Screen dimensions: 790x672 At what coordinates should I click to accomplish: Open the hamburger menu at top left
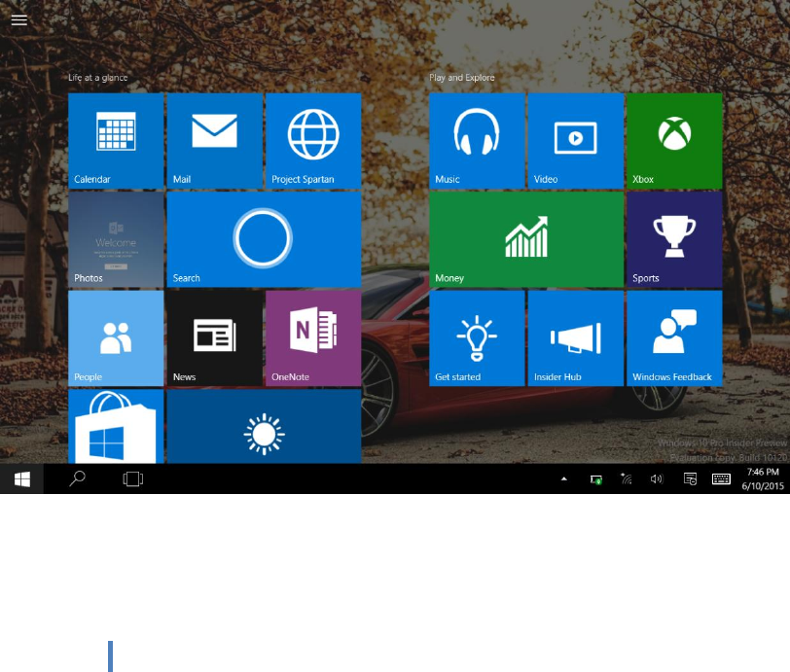19,19
